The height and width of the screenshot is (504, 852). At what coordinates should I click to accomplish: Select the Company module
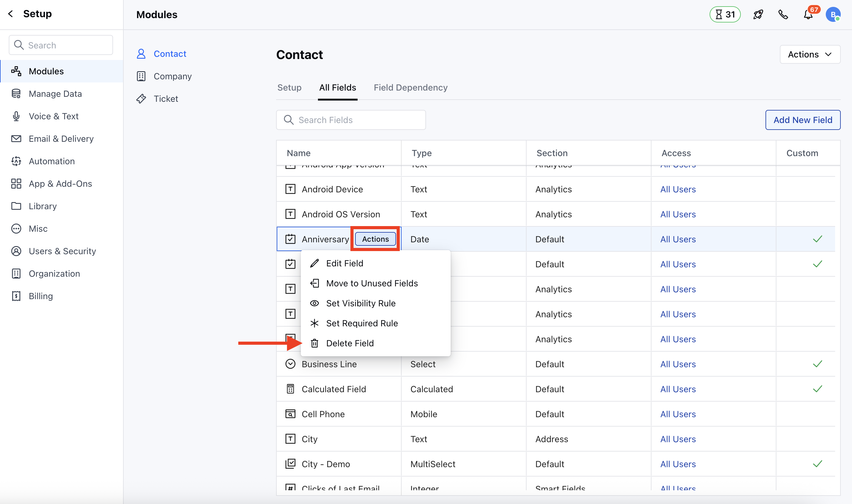click(172, 77)
